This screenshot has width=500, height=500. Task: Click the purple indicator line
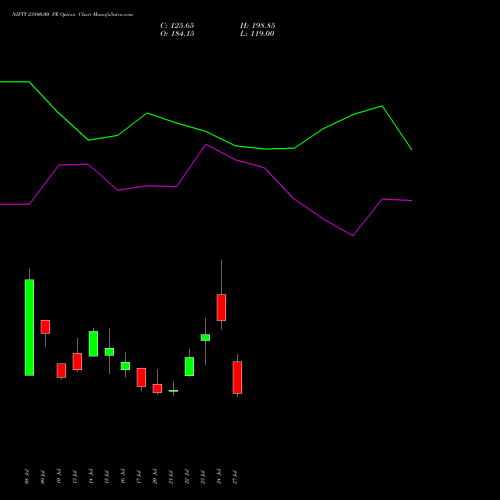[x=206, y=145]
